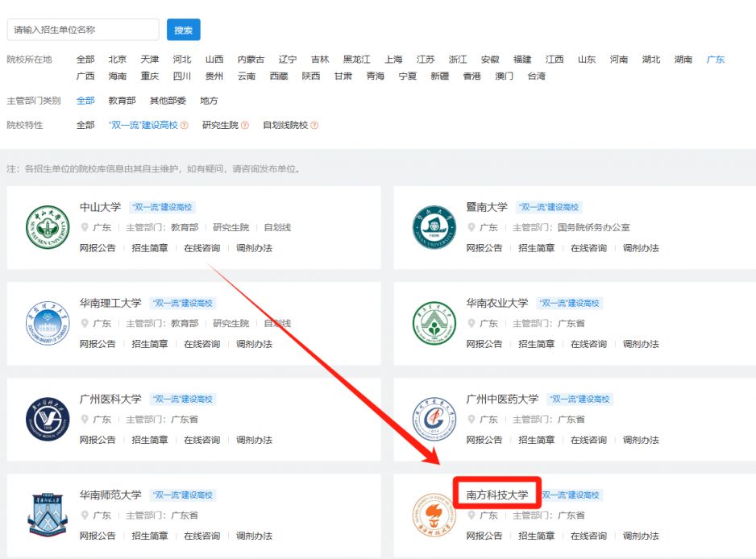The height and width of the screenshot is (559, 756).
Task: Click the location pin in 华南师范大学 card
Action: 85,515
